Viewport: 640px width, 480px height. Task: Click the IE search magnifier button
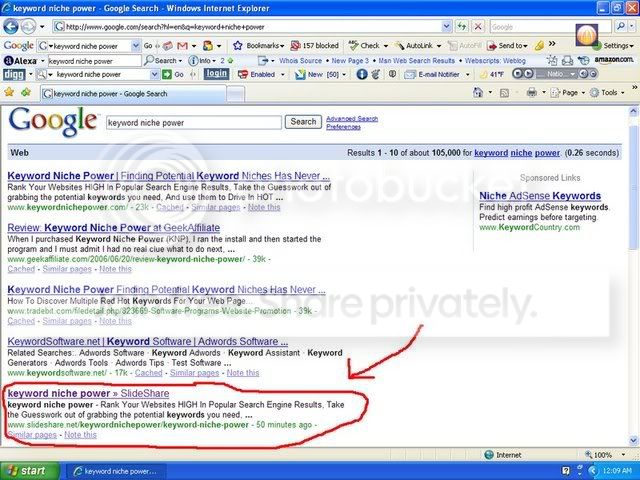coord(620,27)
